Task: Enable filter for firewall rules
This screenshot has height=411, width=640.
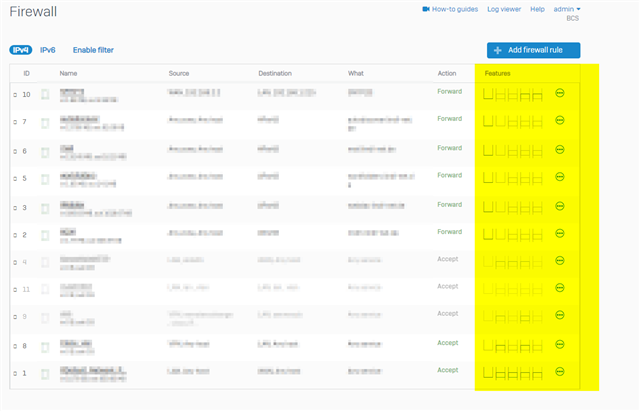Action: click(x=93, y=49)
